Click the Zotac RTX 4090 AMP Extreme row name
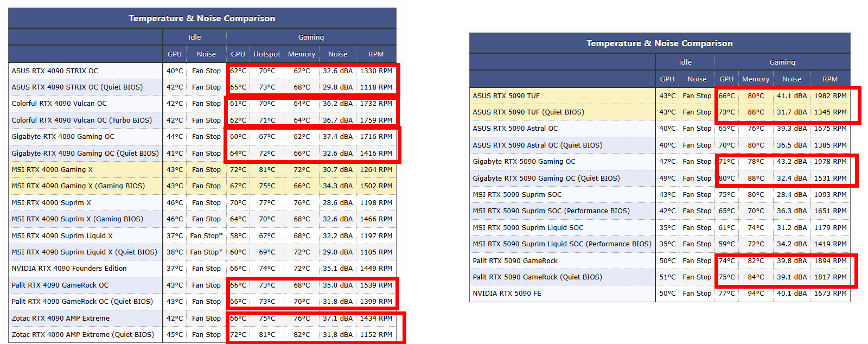 pyautogui.click(x=60, y=318)
